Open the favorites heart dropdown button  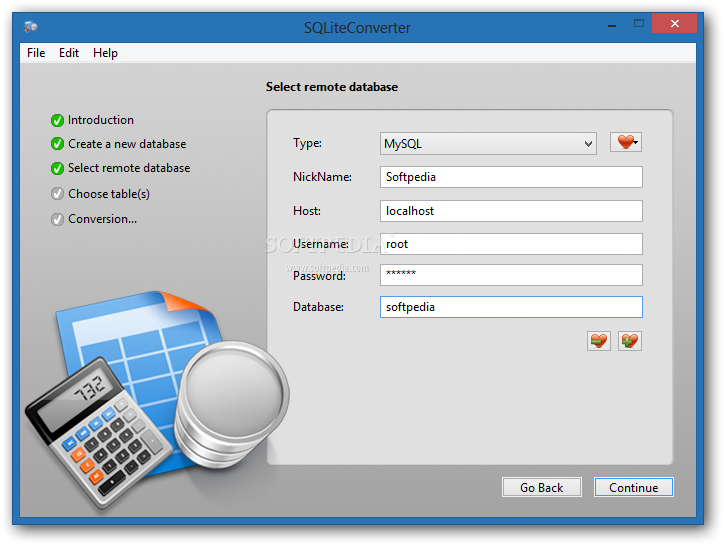626,142
